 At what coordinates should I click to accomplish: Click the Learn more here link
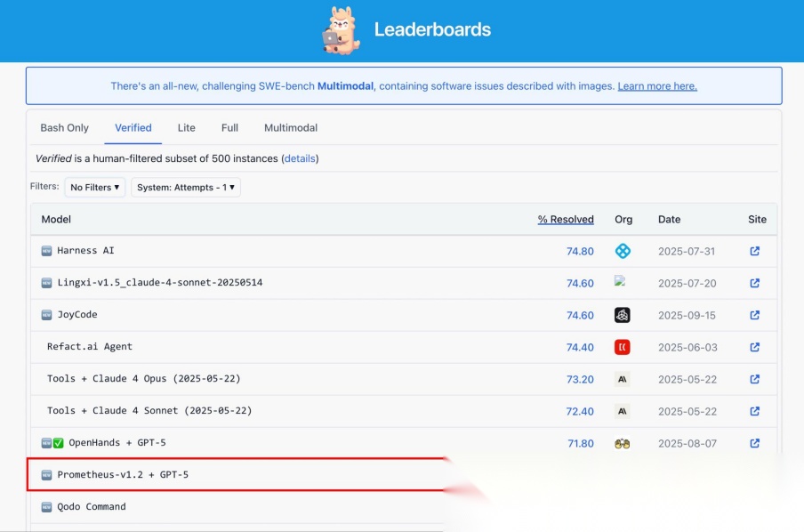coord(657,86)
